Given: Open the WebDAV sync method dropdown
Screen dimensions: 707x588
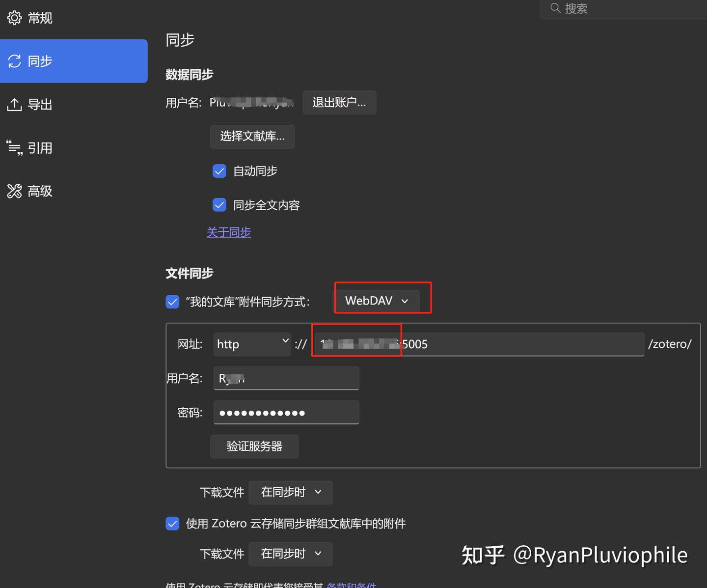Looking at the screenshot, I should pos(377,301).
